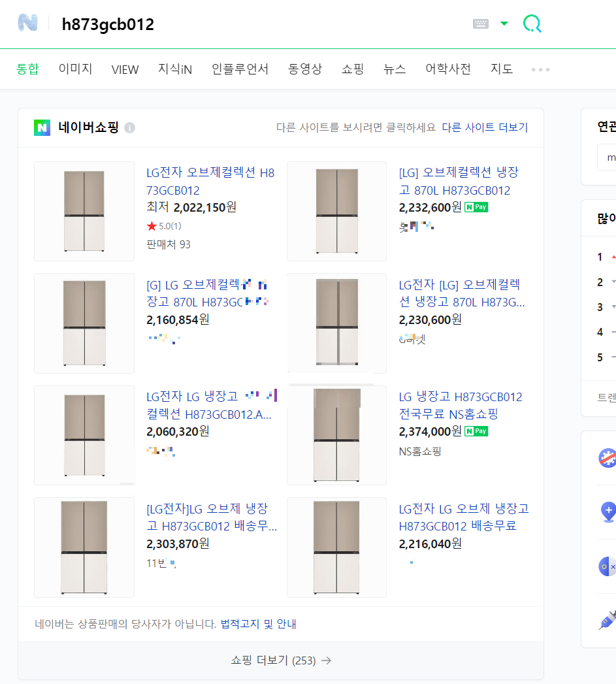Open [LG] 오브제컬렉션 냉장고 870L link
The image size is (616, 684).
459,182
